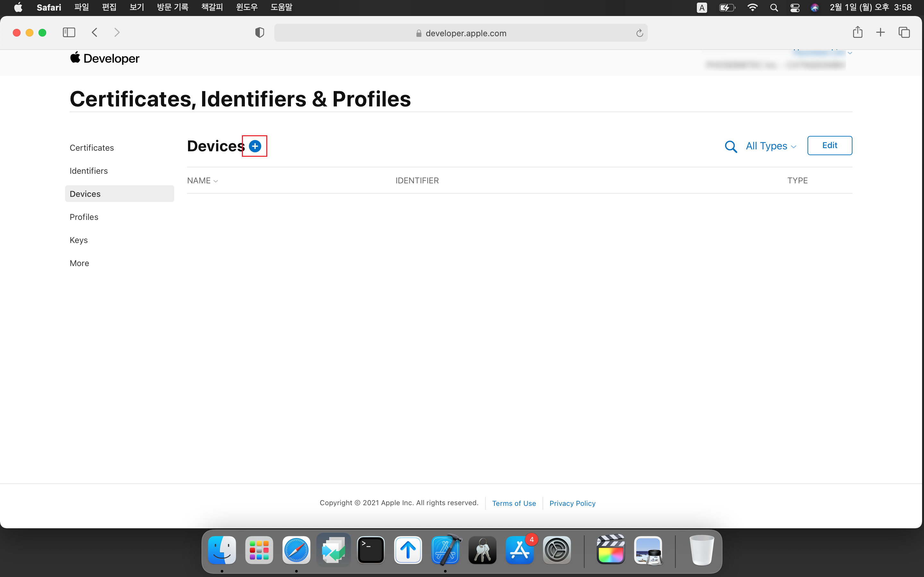Sort by the NAME column chevron
924x577 pixels.
pyautogui.click(x=216, y=181)
